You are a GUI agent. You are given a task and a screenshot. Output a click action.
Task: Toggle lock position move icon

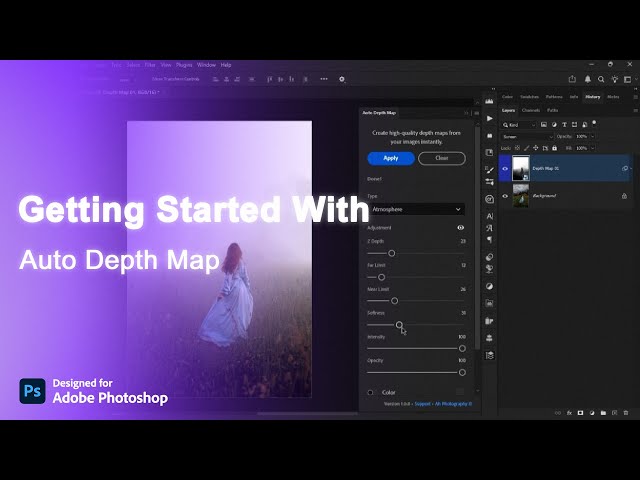tap(536, 148)
